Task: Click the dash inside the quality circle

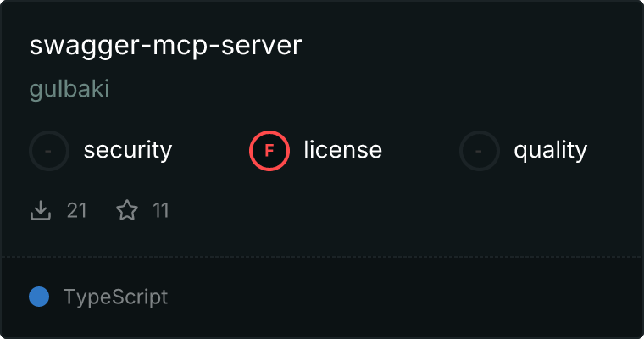Action: pyautogui.click(x=479, y=151)
